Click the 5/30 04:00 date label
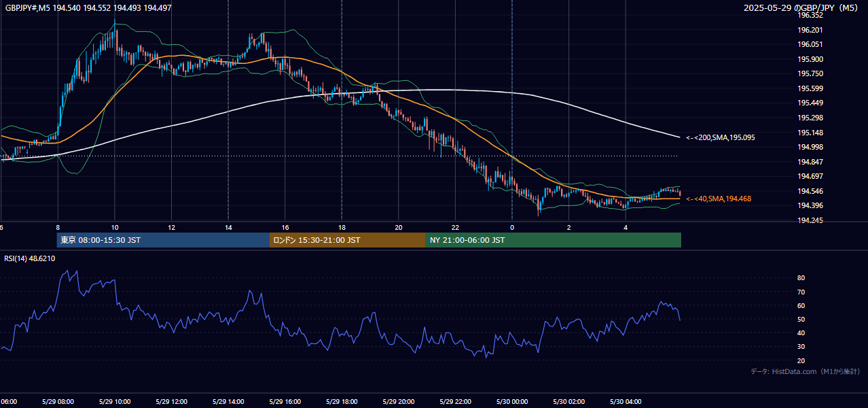This screenshot has width=868, height=408. (625, 401)
